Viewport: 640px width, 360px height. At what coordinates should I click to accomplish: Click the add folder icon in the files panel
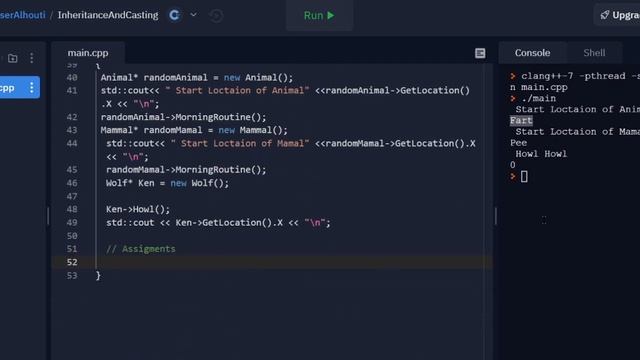13,58
